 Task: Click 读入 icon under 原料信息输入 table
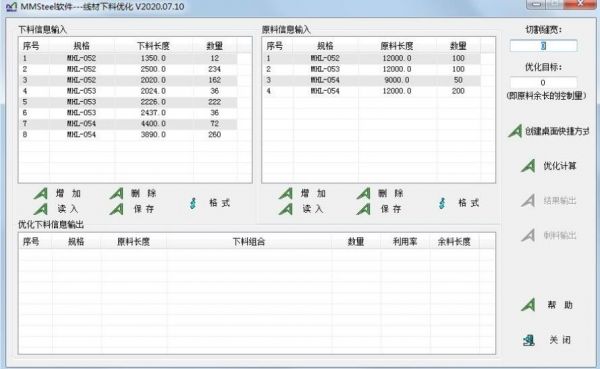pos(285,209)
